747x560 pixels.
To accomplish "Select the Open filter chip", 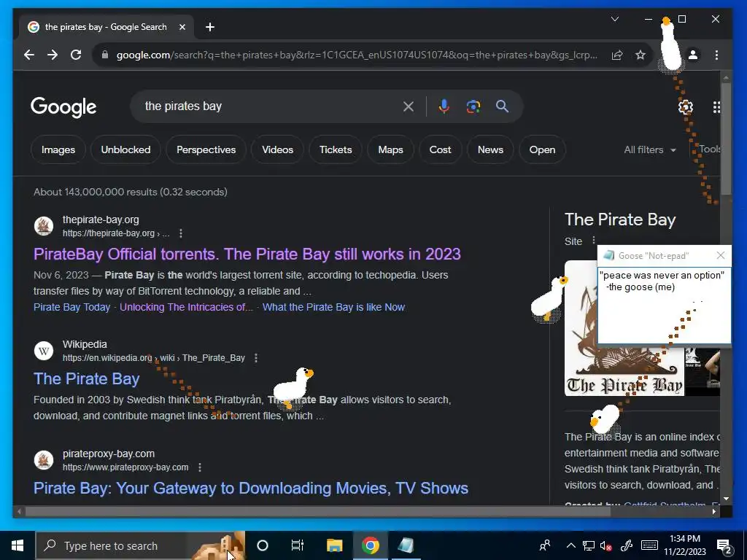I will point(542,149).
